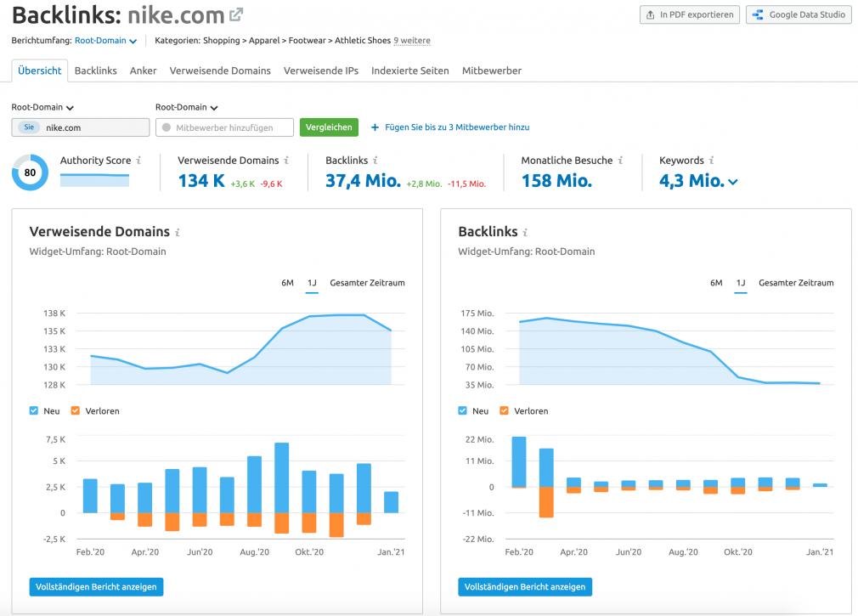
Task: Click Mitbewerber hinzufügen input field
Action: point(224,127)
